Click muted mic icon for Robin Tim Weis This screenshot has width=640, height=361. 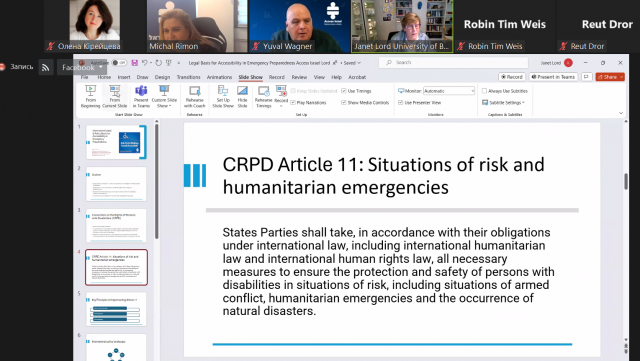(461, 46)
